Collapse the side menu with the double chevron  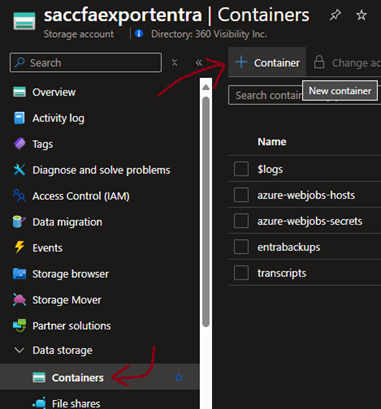pyautogui.click(x=199, y=63)
